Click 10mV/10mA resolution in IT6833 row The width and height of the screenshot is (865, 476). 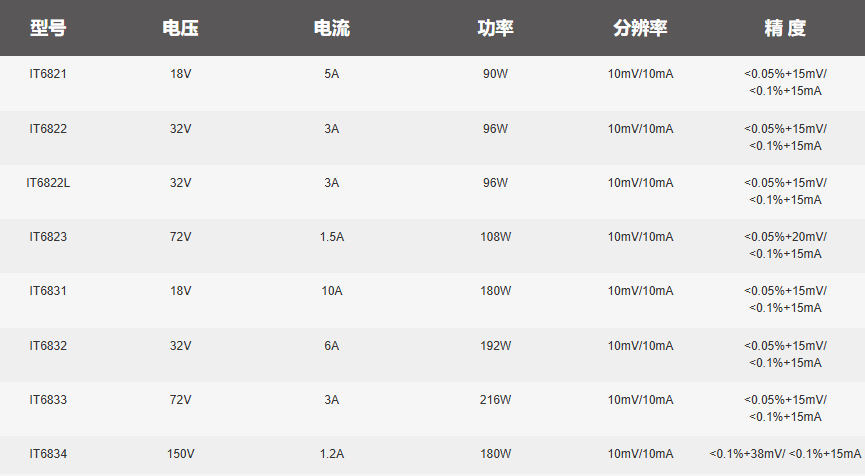640,400
